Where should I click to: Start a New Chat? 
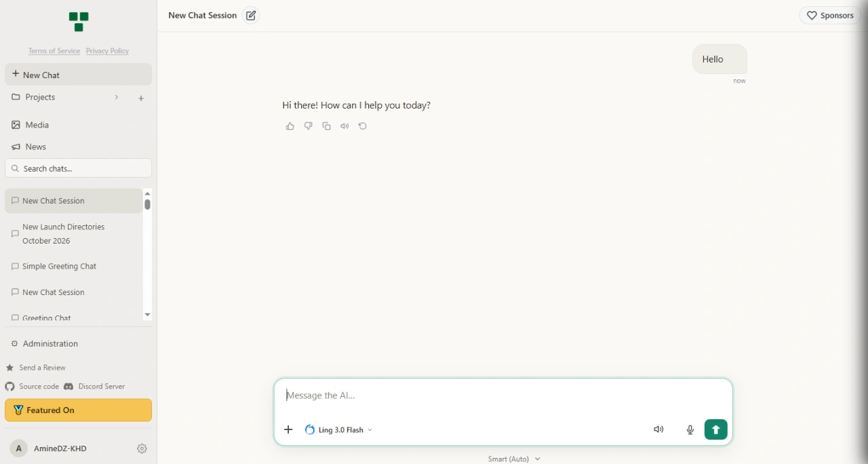pyautogui.click(x=79, y=75)
